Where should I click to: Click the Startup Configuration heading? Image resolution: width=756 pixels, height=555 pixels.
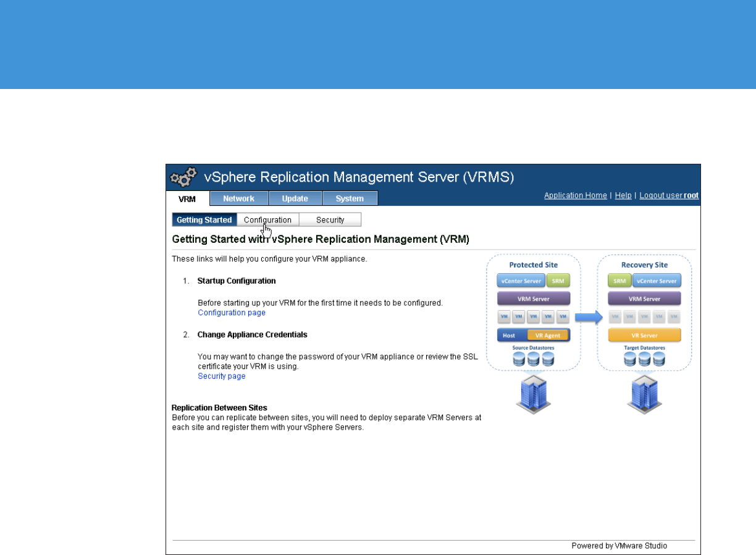[x=237, y=281]
